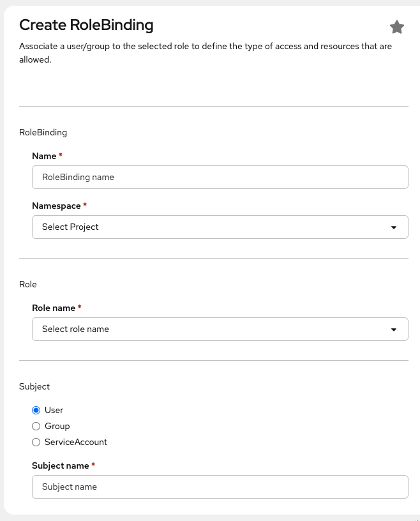Click the Role section heading

coord(28,284)
